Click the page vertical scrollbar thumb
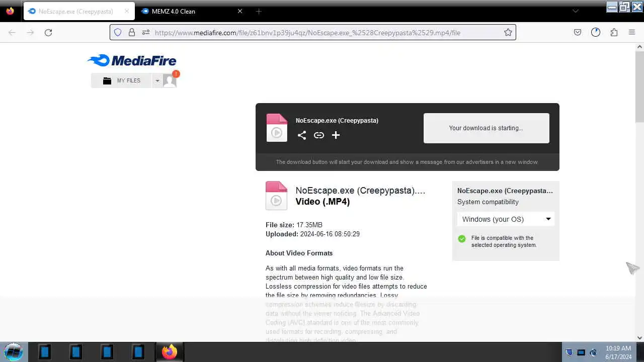This screenshot has width=644, height=362. [x=639, y=86]
